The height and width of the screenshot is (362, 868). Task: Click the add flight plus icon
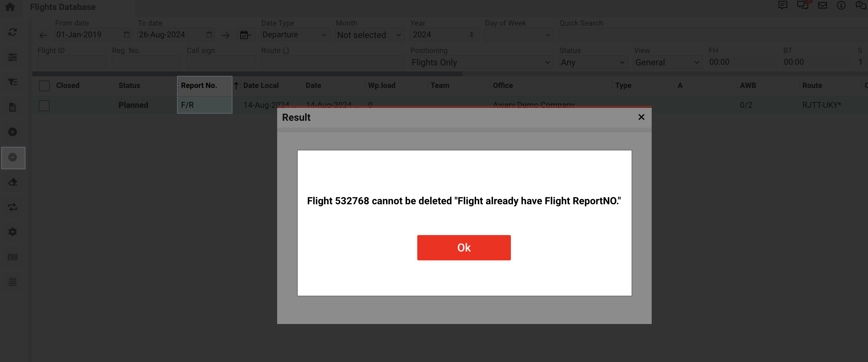pyautogui.click(x=13, y=132)
